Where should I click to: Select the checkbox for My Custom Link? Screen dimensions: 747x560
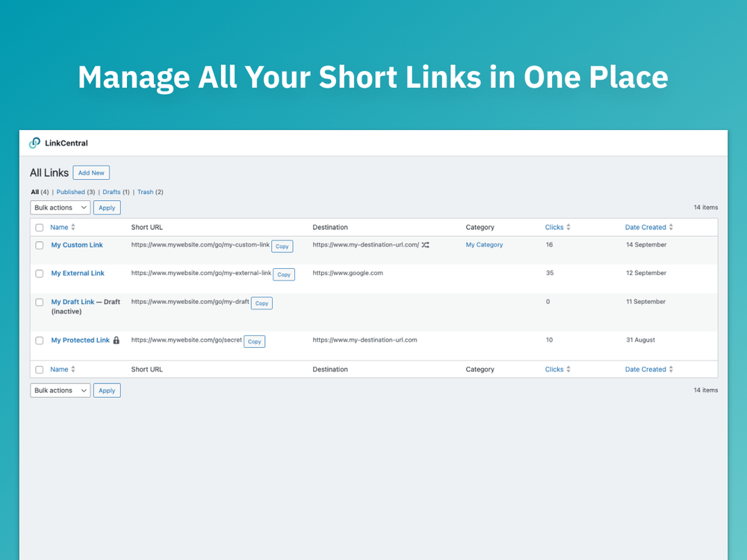39,244
